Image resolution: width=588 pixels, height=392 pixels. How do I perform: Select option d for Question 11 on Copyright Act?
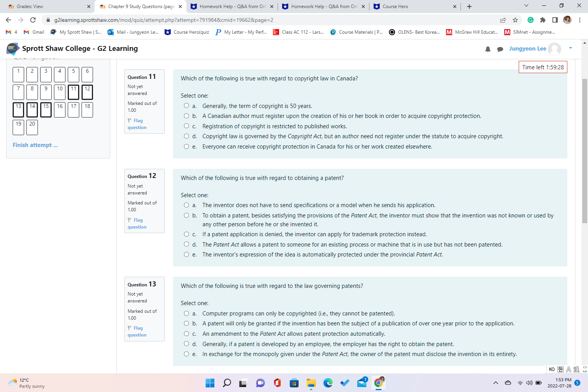(186, 136)
